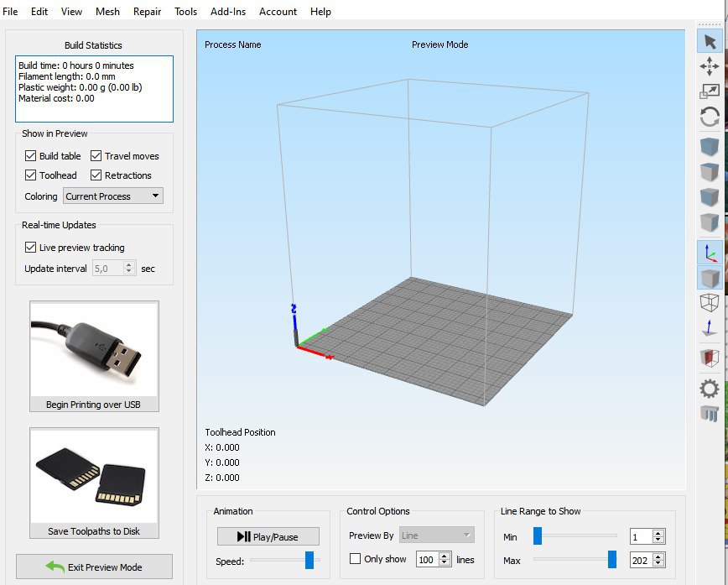The height and width of the screenshot is (585, 728).
Task: Toggle Retractions checkbox
Action: click(x=96, y=175)
